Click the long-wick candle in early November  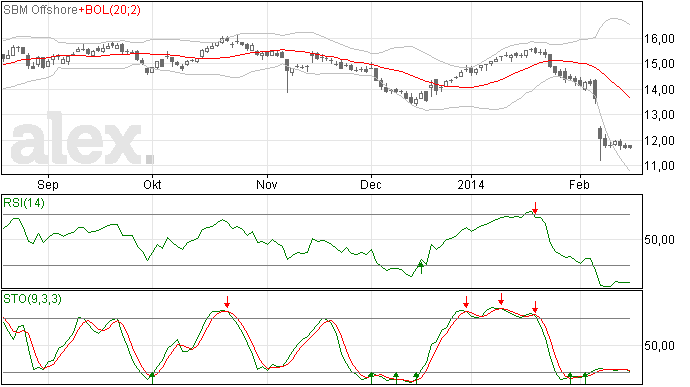[287, 76]
